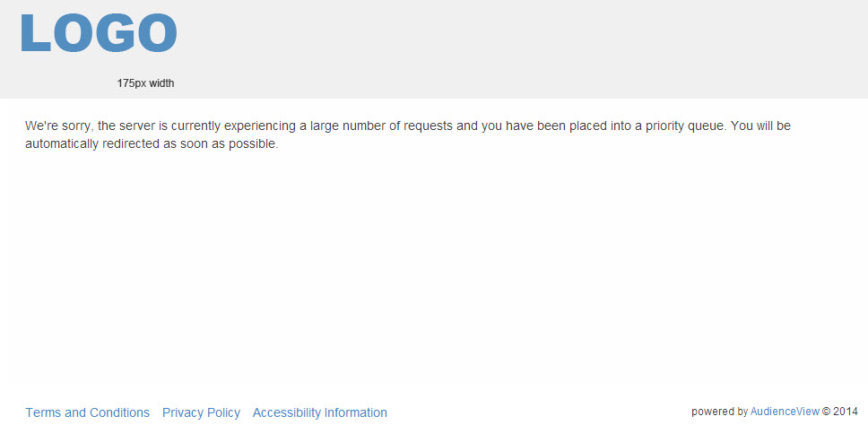Screen dimensions: 868x425
Task: Visit the AudienceView link in footer
Action: click(785, 412)
